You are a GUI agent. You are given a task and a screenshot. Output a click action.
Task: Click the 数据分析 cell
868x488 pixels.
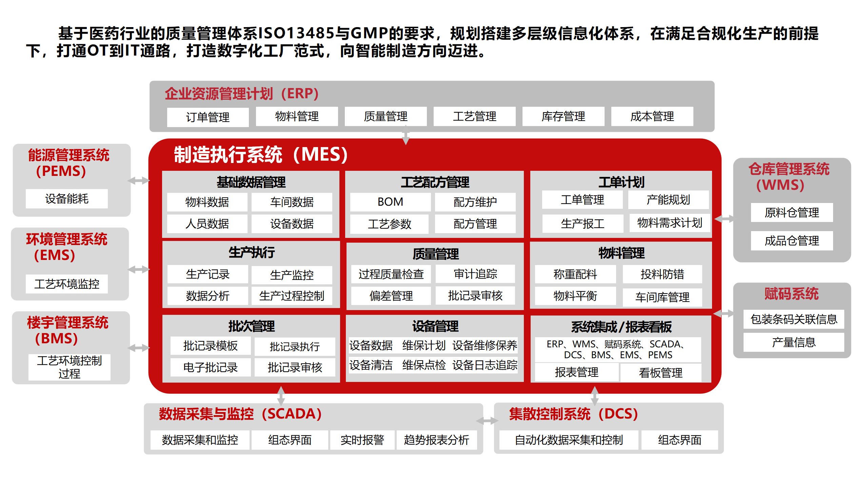(208, 296)
